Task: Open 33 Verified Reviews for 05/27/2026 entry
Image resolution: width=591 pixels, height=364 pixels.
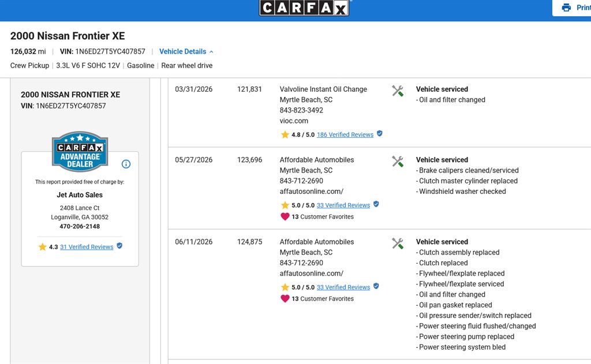Action: point(343,205)
